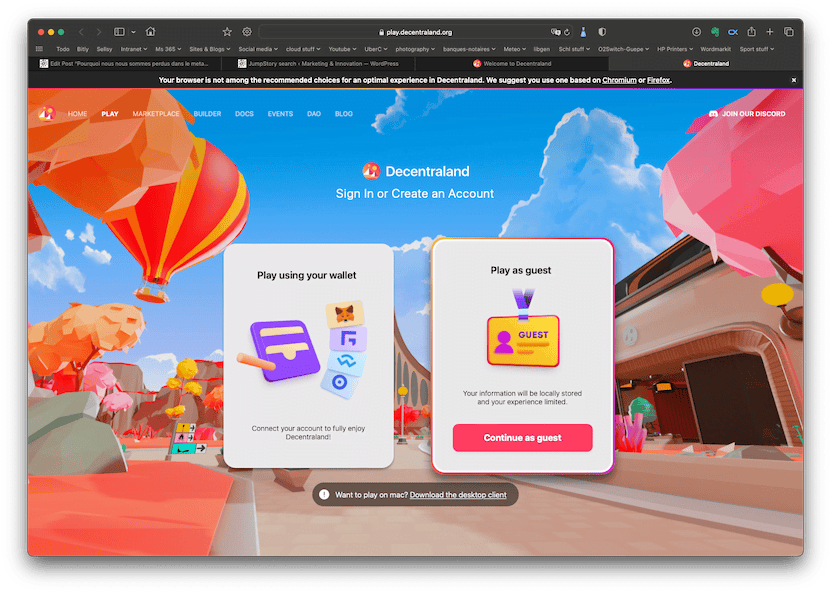Screen dimensions: 831x593
Task: Expand the Social media bookmarks folder
Action: click(x=258, y=49)
